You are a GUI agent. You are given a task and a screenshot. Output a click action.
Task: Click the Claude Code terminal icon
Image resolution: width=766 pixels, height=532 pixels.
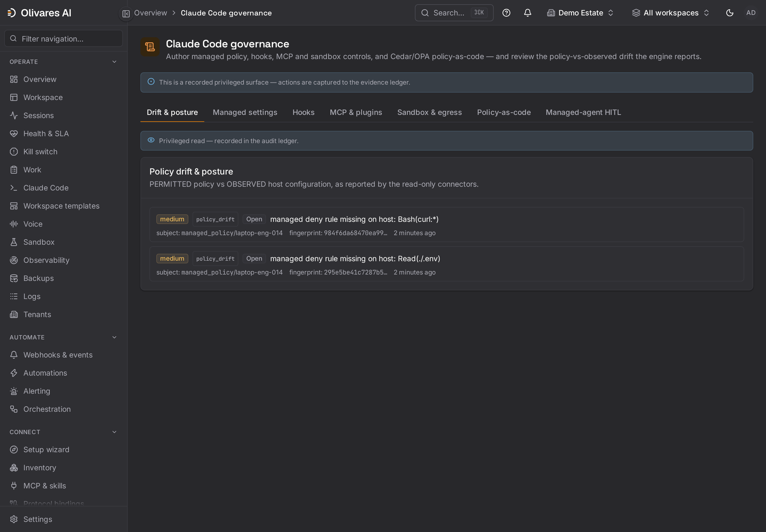click(x=14, y=188)
